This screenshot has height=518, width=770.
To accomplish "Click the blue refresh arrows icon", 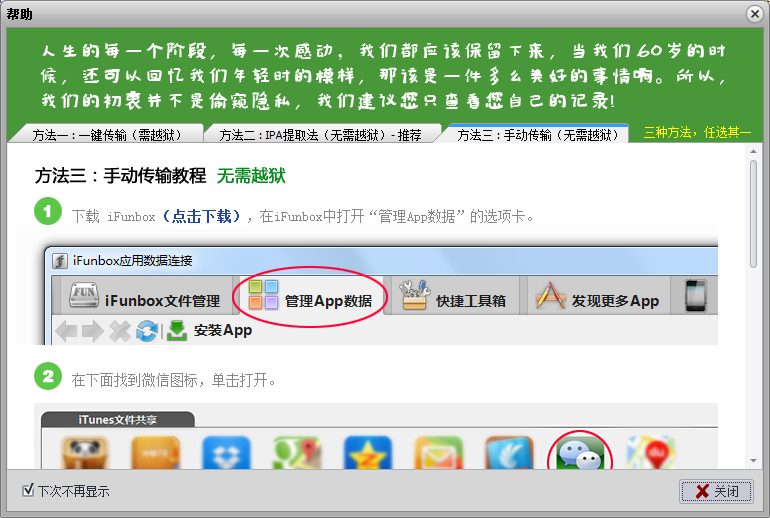I will [147, 330].
